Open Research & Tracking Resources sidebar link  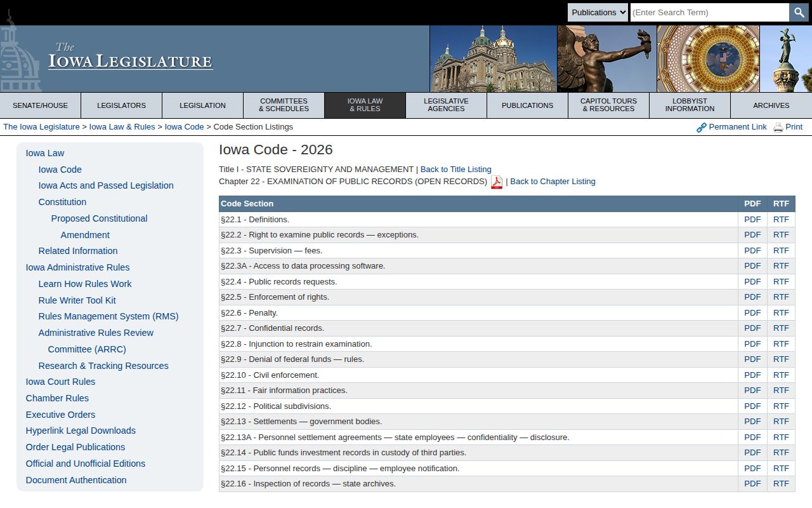103,366
